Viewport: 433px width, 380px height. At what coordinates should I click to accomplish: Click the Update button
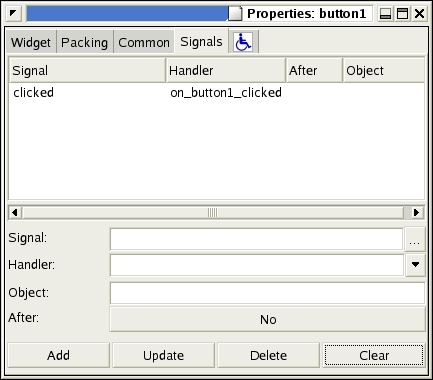163,355
